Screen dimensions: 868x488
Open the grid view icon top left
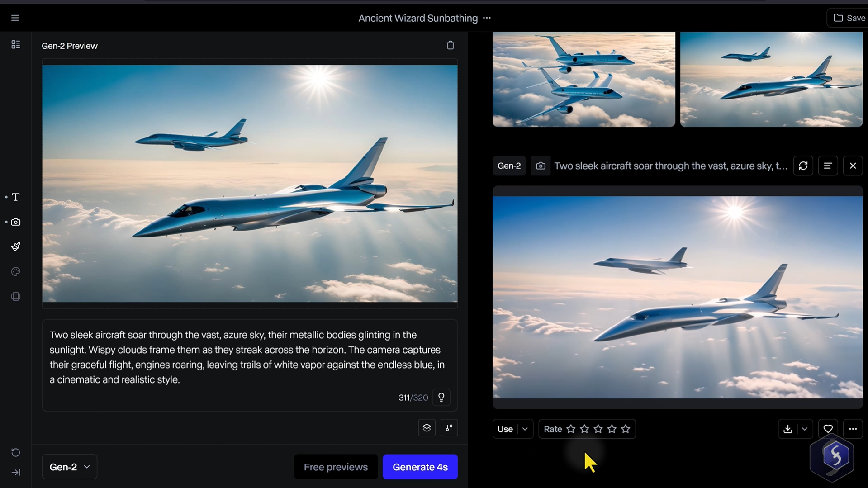[15, 44]
